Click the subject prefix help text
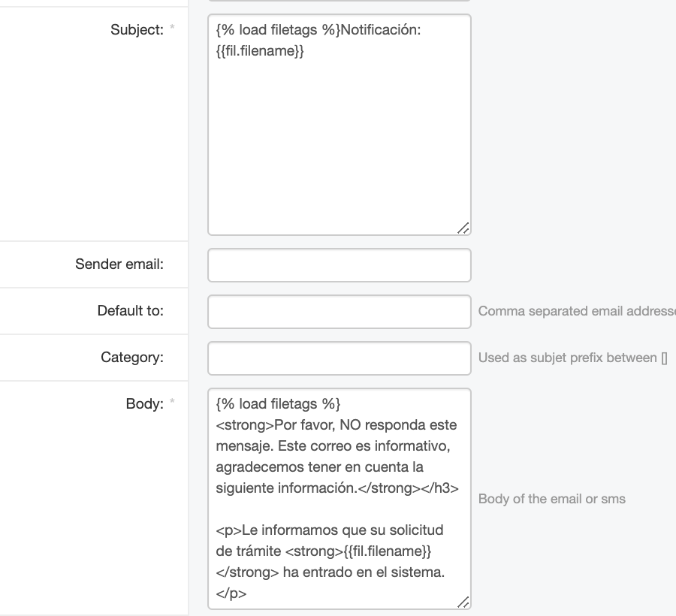The width and height of the screenshot is (676, 616). click(x=575, y=358)
